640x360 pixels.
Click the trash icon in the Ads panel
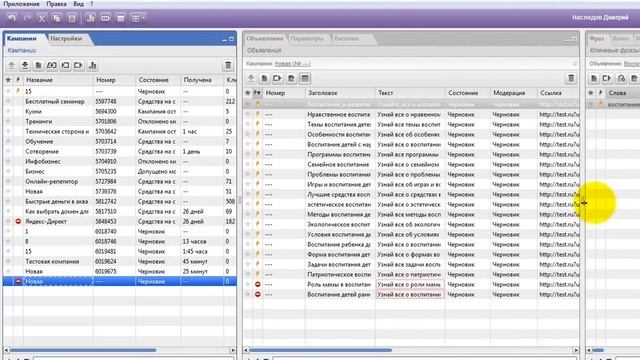point(571,78)
